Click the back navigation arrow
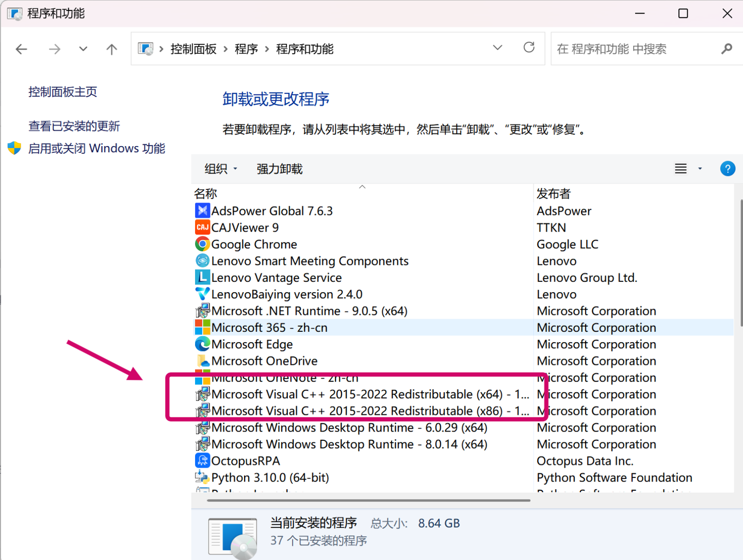Image resolution: width=743 pixels, height=560 pixels. click(x=21, y=49)
